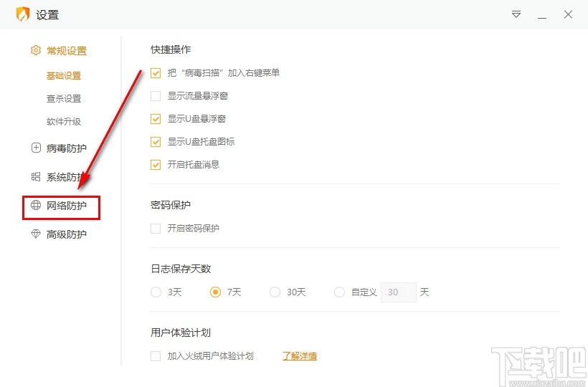Screen dimensions: 588x387
Task: Close the settings window
Action: point(568,14)
